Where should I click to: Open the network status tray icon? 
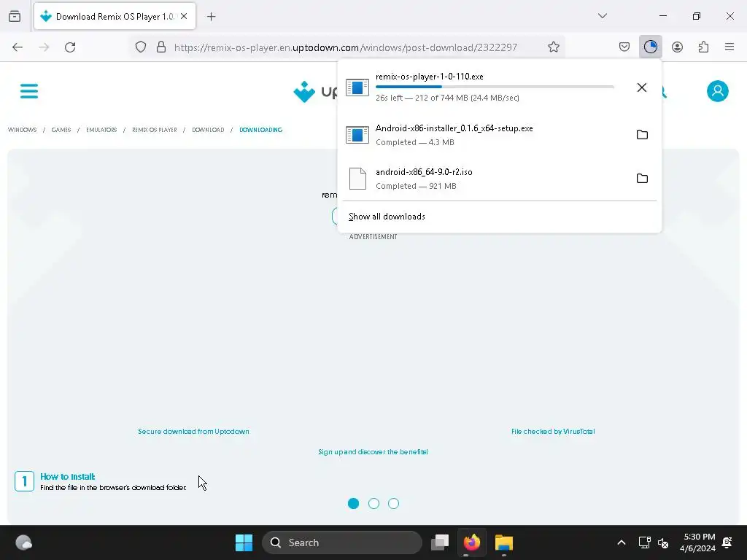(644, 542)
